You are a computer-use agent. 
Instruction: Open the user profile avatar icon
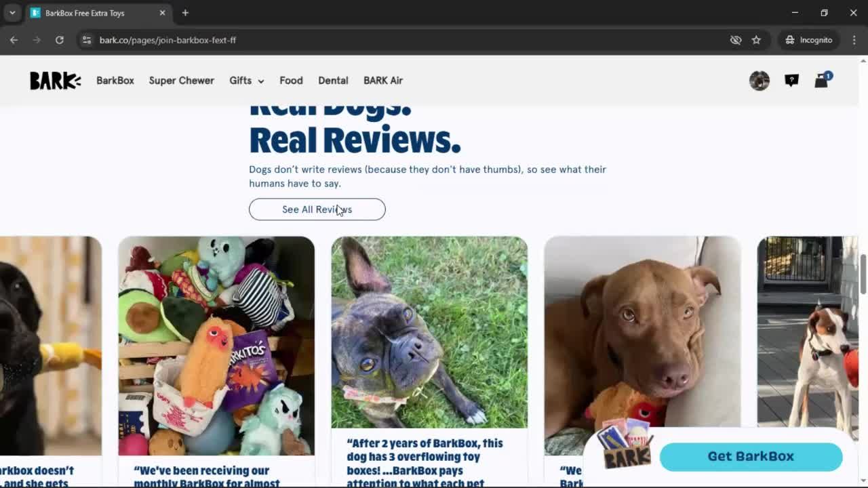759,81
